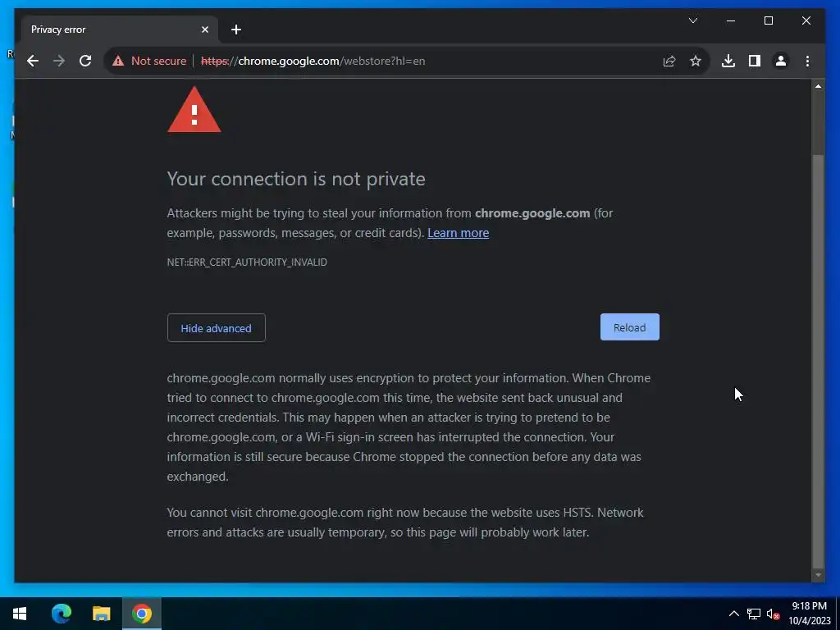This screenshot has width=840, height=630.
Task: Click the vertical scrollbar thumb
Action: click(x=818, y=361)
